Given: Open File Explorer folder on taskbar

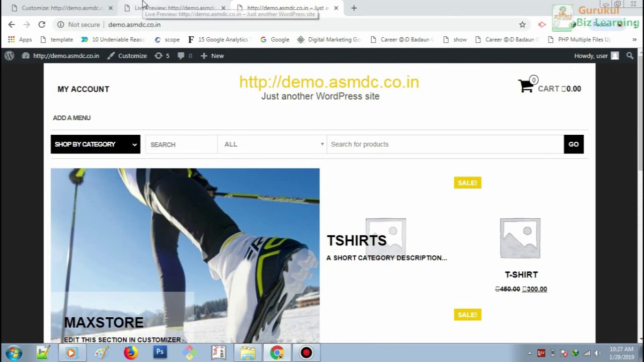Looking at the screenshot, I should point(248,352).
